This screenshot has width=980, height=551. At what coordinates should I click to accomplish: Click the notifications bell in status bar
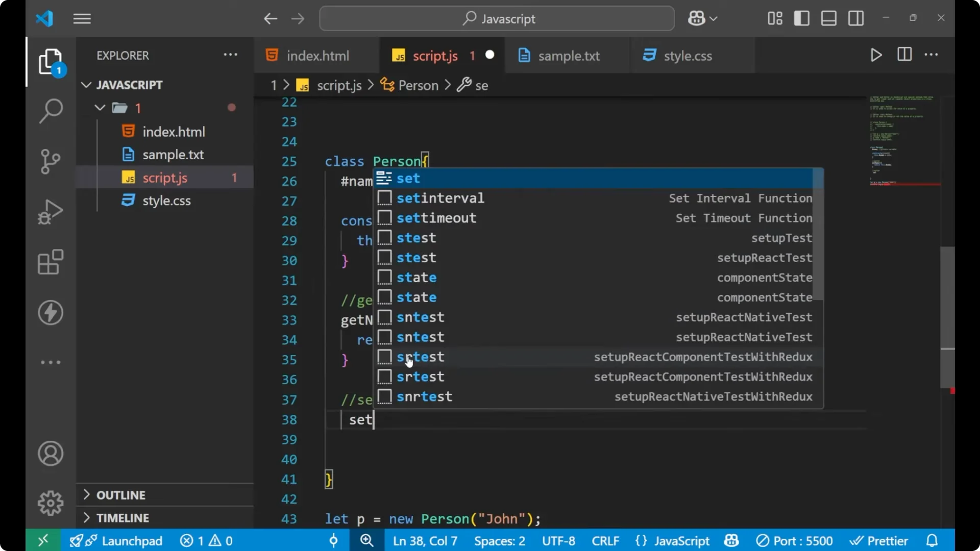(x=932, y=540)
